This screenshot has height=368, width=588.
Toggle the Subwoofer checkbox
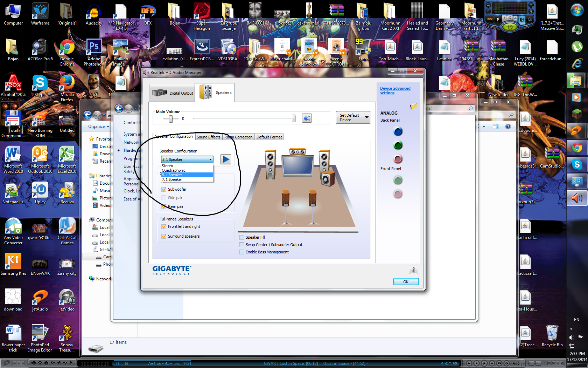[x=163, y=189]
